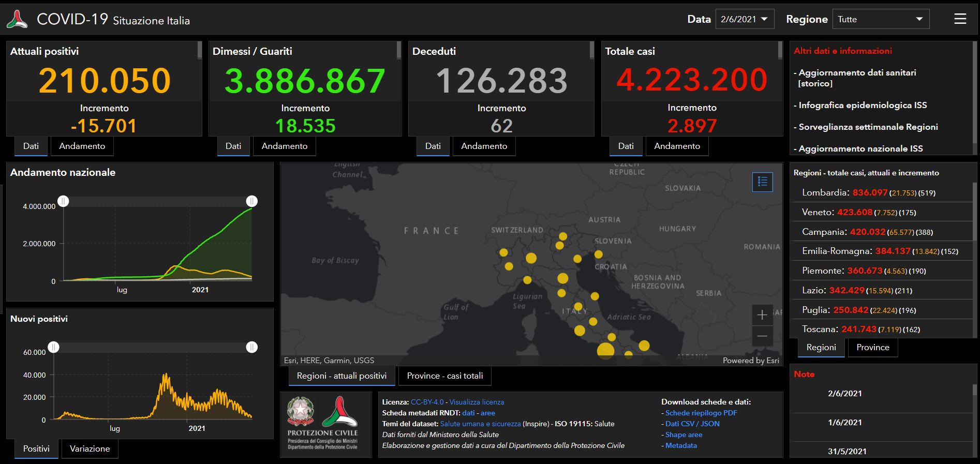Grab the left handle of Andamento nazionale slider
The width and height of the screenshot is (980, 464).
63,201
